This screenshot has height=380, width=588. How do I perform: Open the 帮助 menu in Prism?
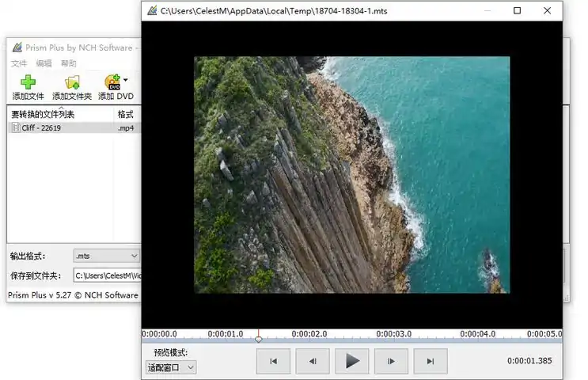click(x=69, y=63)
